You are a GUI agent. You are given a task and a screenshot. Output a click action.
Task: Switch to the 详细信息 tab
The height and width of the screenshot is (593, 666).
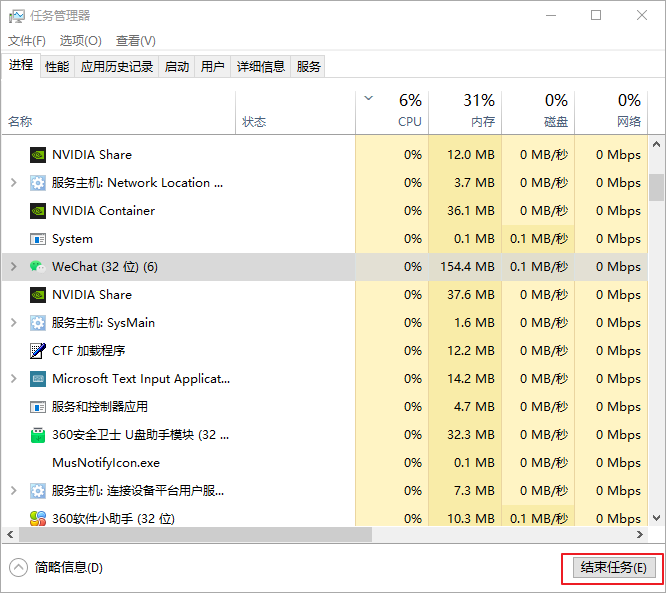[261, 67]
